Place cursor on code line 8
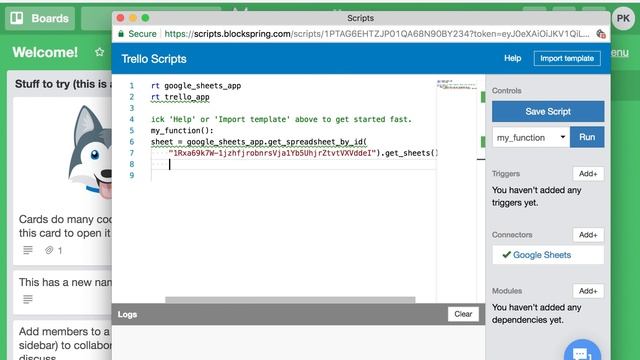The image size is (640, 360). point(293,164)
